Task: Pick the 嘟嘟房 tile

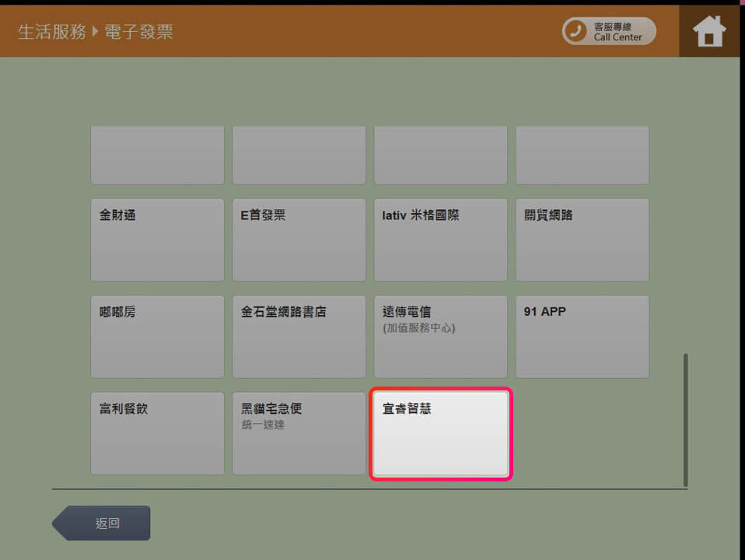Action: coord(157,337)
